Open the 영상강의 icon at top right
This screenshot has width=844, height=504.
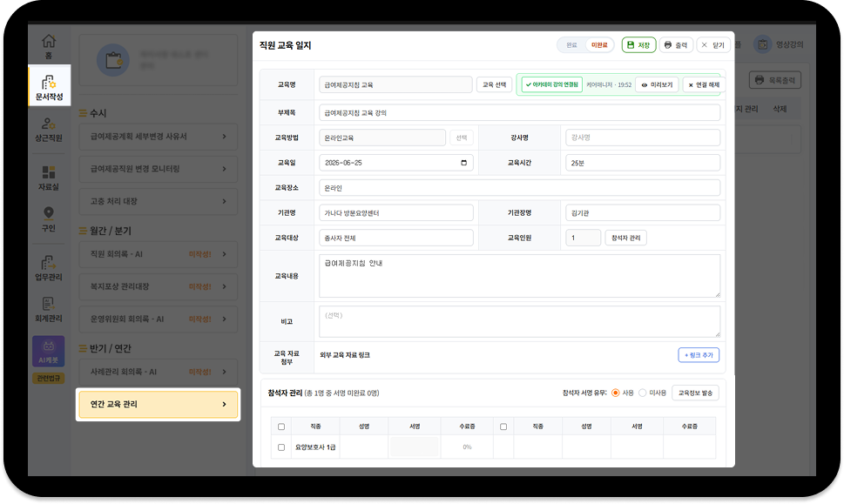click(779, 44)
